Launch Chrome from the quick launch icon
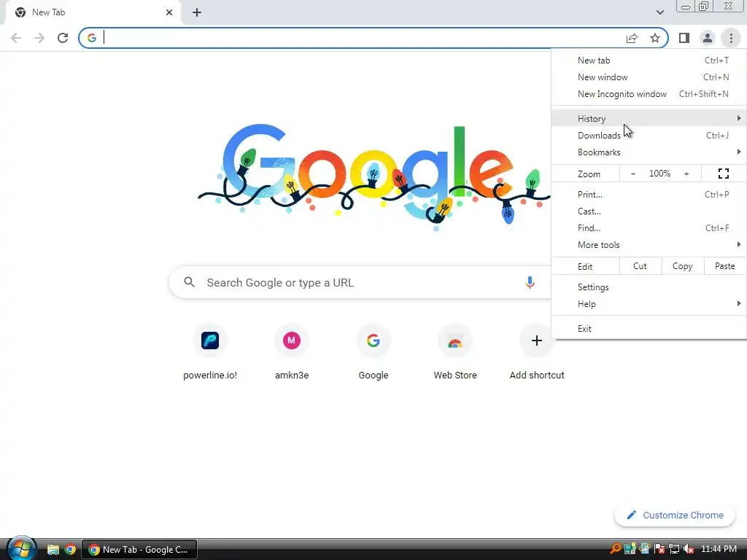This screenshot has width=747, height=560. pos(70,550)
